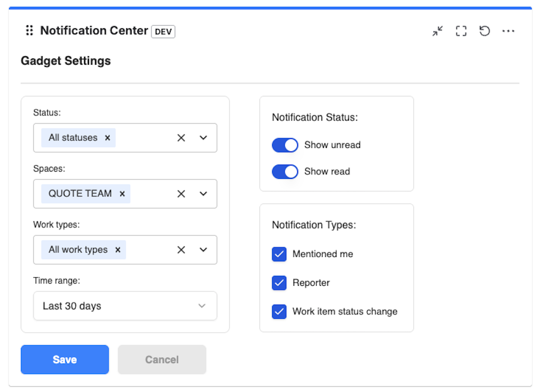
Task: Remove the QUOTE TEAM chip via its x
Action: (122, 194)
